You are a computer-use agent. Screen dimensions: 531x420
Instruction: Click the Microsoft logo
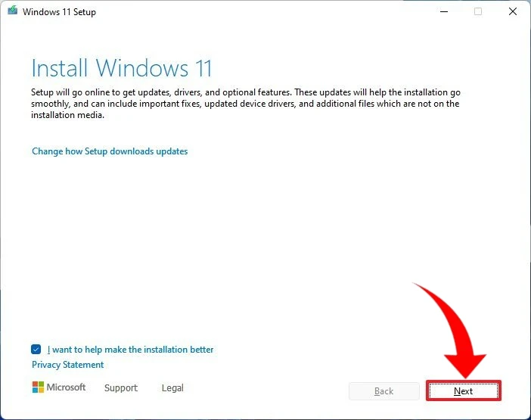[x=59, y=387]
